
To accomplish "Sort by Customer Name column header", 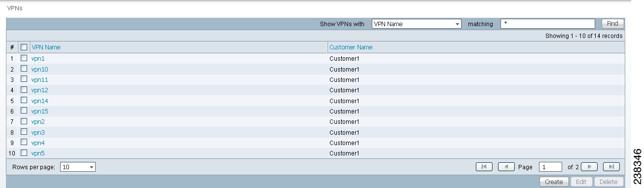I will (351, 47).
